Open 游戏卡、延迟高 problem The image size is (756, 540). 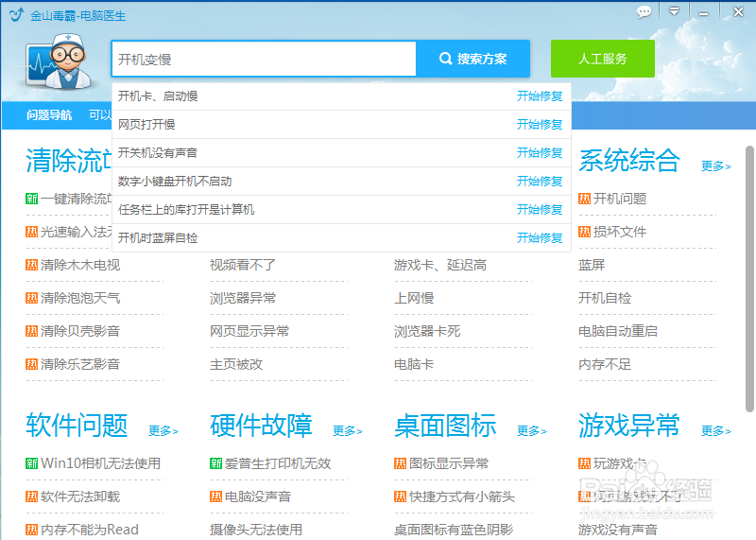coord(440,265)
